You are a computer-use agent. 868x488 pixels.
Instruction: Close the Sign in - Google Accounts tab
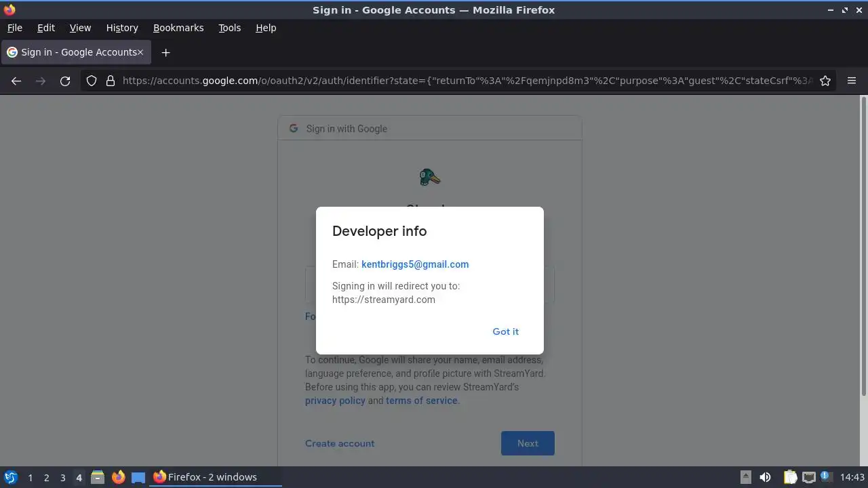pos(140,52)
